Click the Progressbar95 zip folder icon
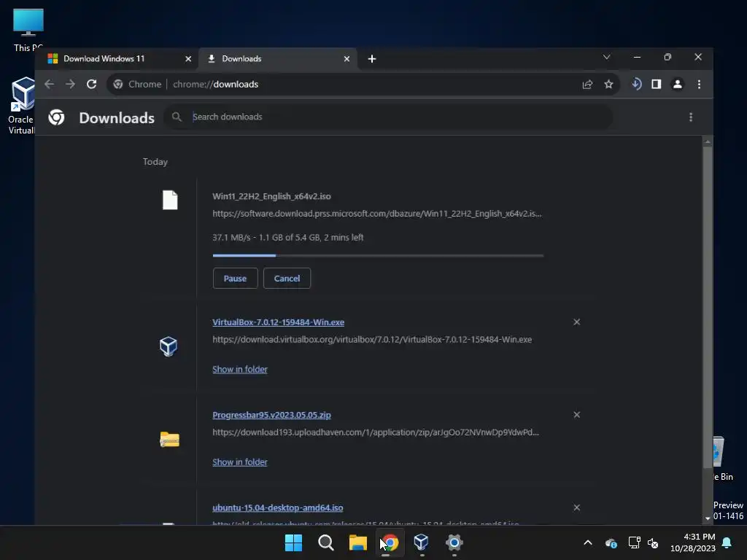 tap(169, 439)
